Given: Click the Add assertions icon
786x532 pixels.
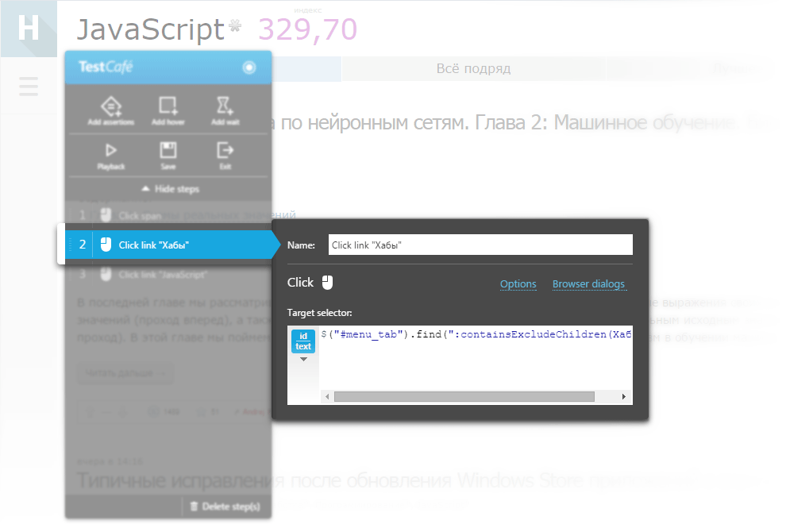Looking at the screenshot, I should [111, 106].
